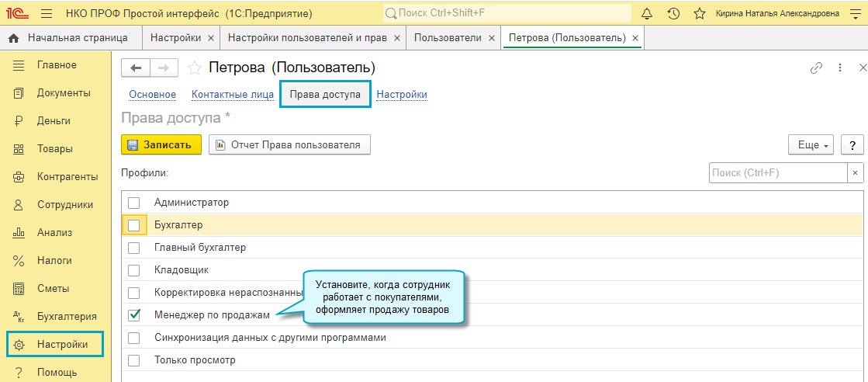Click the notifications bell icon
This screenshot has height=382, width=868.
[648, 14]
